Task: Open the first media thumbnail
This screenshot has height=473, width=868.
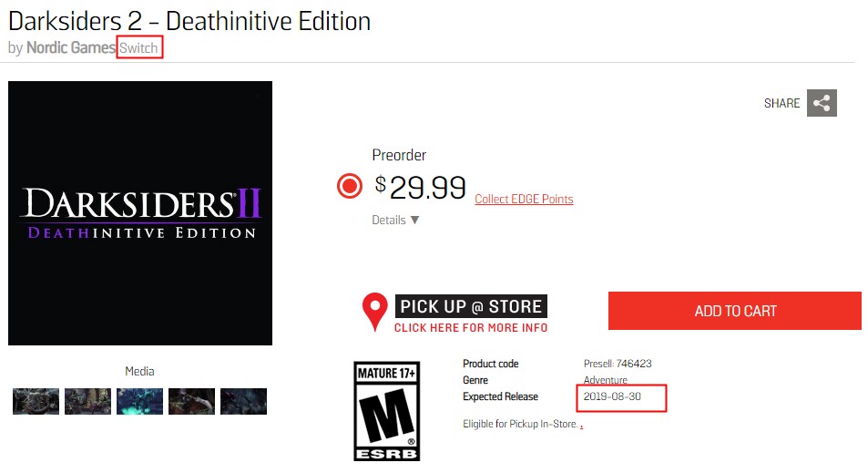Action: click(36, 401)
